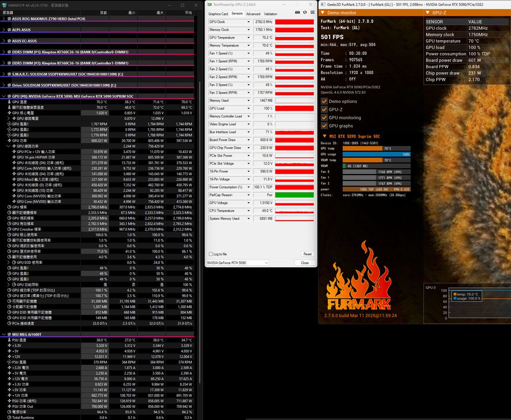Click the Total Runtime row in HWiNFO
Viewport: 511px width, 420px height.
click(x=98, y=418)
